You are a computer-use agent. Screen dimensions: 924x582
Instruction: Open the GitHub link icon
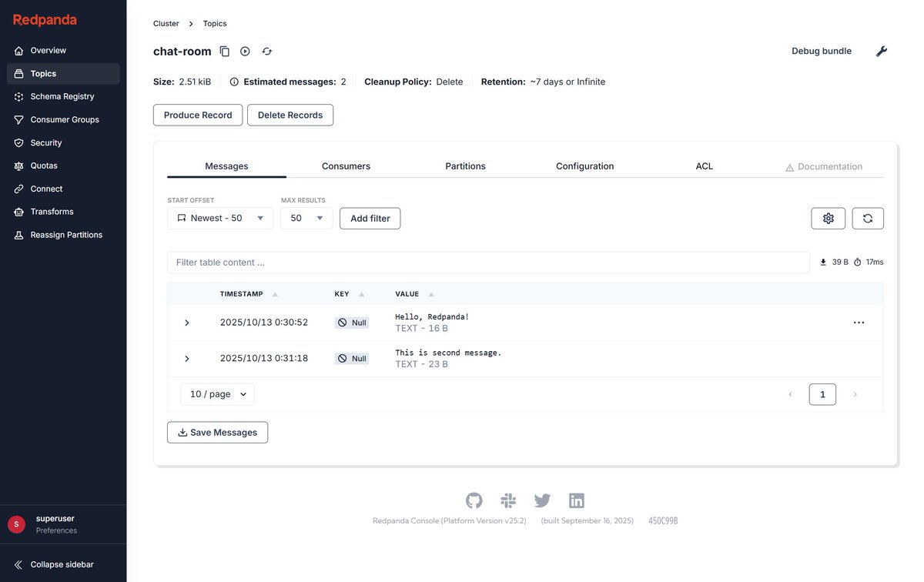click(x=474, y=501)
